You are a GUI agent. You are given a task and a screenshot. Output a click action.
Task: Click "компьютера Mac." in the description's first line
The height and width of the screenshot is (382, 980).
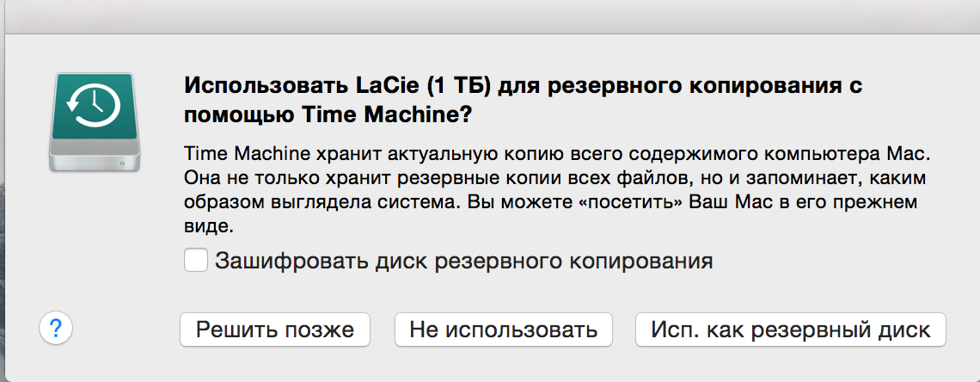tap(850, 155)
